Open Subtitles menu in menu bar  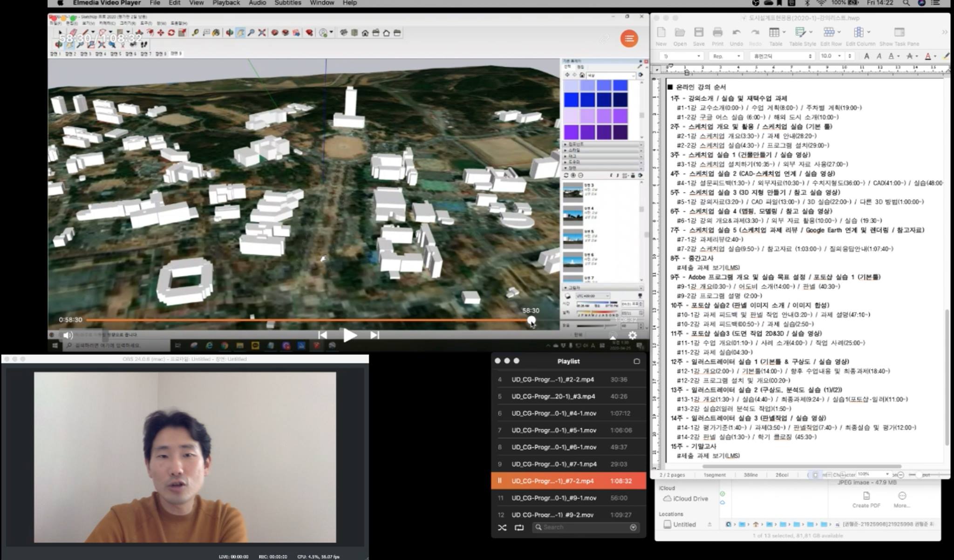pos(287,3)
